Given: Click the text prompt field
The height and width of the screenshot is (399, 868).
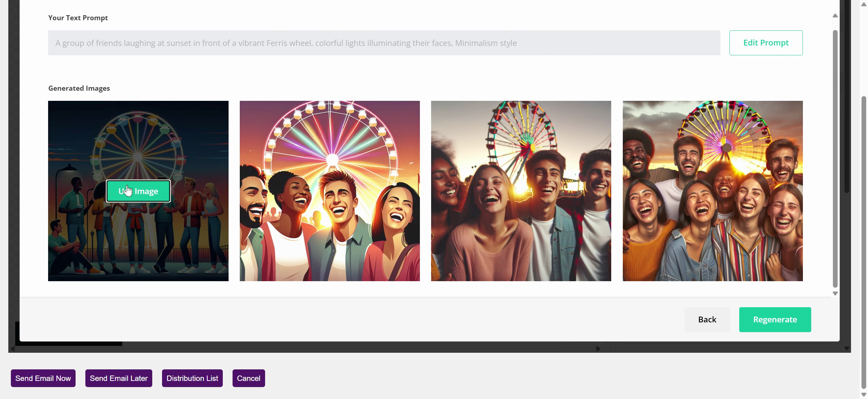Looking at the screenshot, I should pos(384,43).
